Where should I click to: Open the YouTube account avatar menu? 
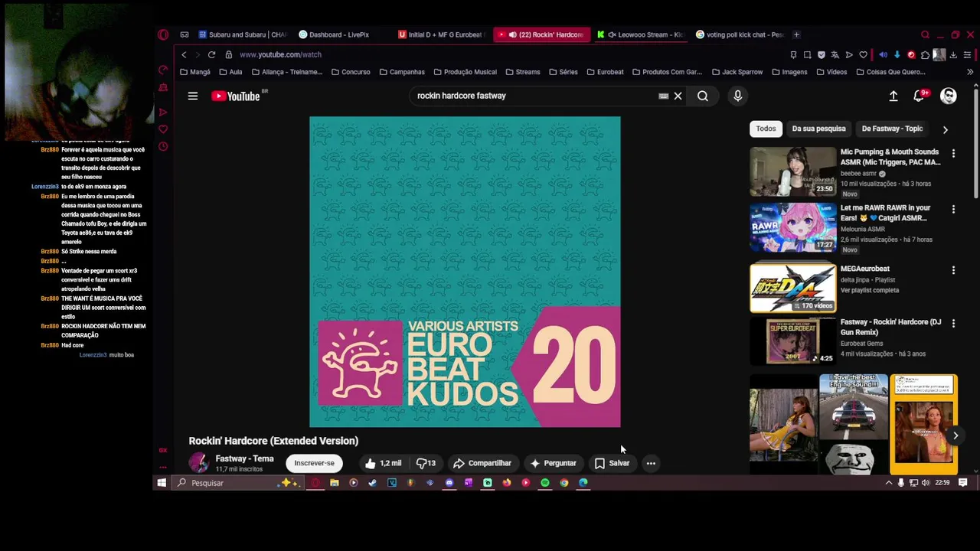point(949,96)
